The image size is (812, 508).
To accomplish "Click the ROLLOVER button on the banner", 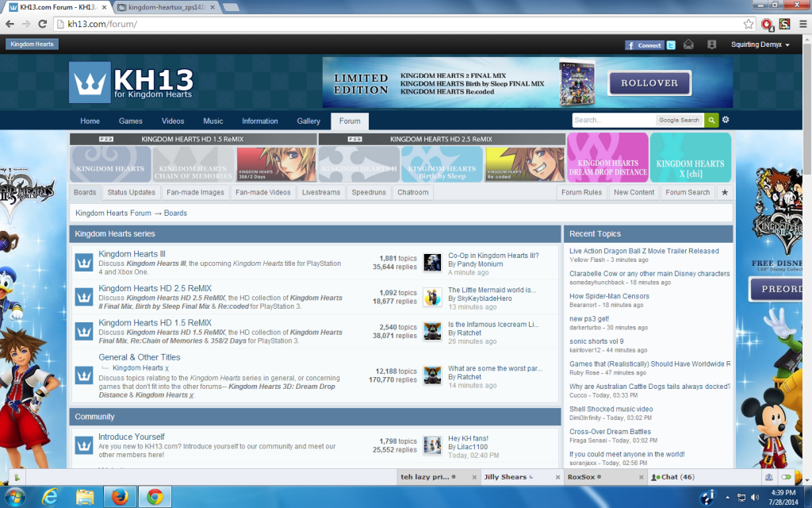I will (650, 83).
